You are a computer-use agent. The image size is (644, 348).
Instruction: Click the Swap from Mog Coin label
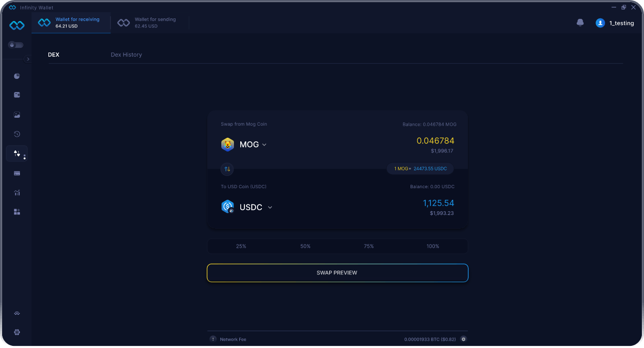pos(244,124)
